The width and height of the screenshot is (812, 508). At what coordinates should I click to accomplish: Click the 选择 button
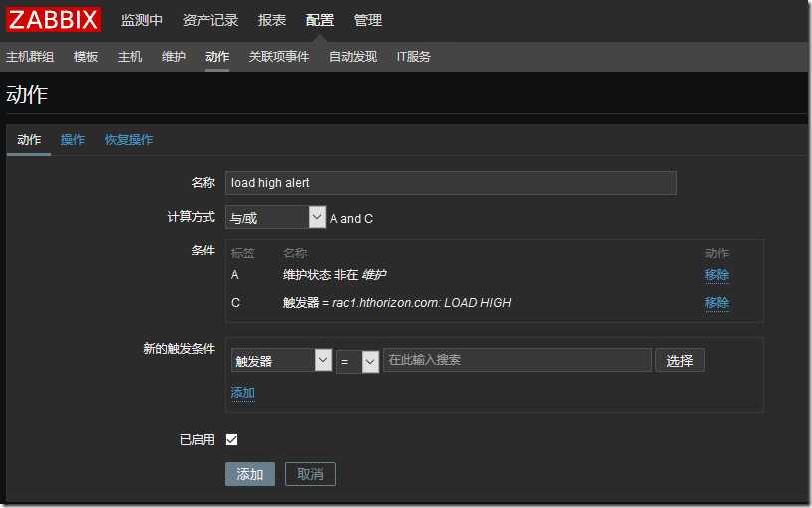tap(680, 360)
